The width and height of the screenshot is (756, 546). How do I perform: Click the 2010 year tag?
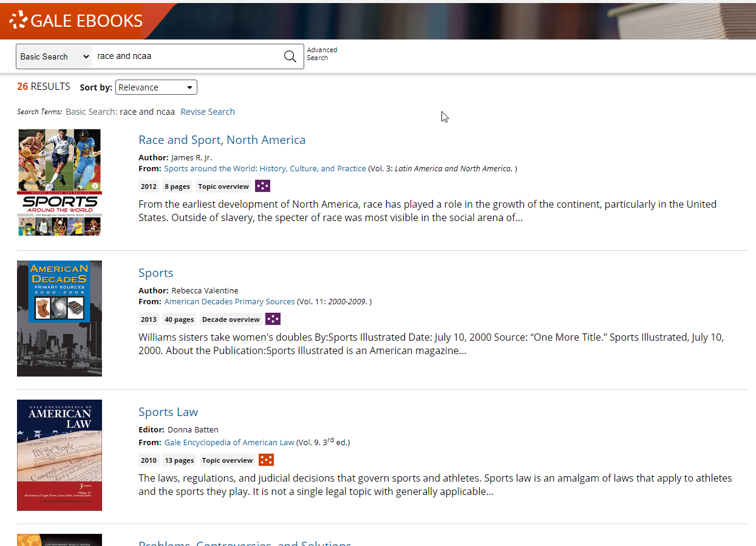[149, 460]
